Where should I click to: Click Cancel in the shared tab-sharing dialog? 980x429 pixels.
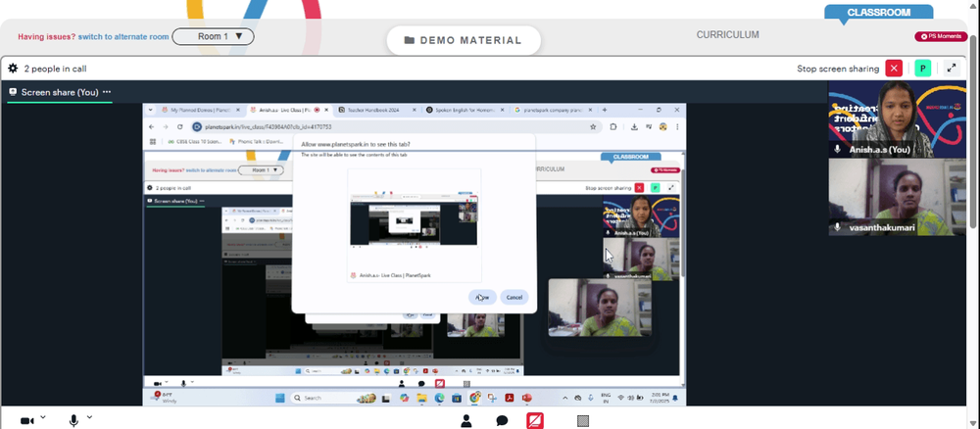(514, 297)
